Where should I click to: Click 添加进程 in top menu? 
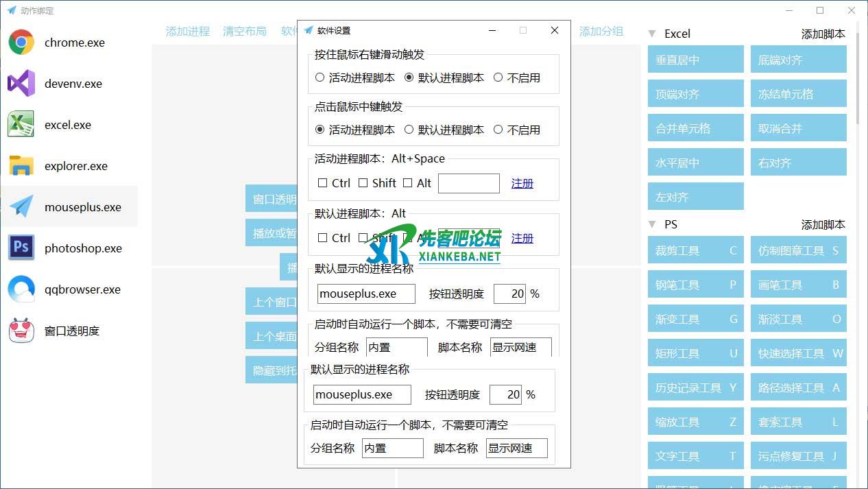pyautogui.click(x=188, y=32)
